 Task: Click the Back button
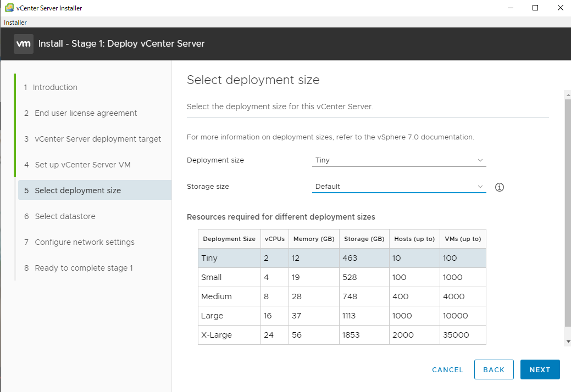(494, 370)
